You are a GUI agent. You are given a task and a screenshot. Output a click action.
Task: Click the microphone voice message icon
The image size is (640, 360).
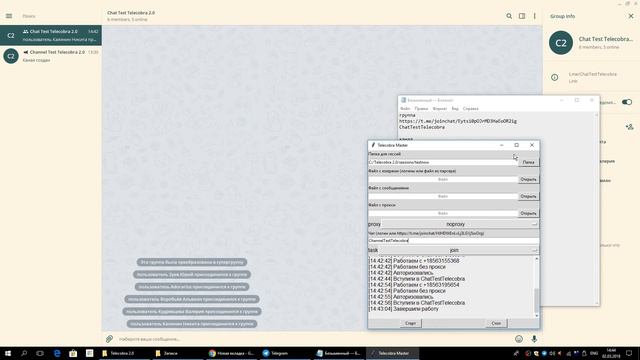pyautogui.click(x=534, y=339)
